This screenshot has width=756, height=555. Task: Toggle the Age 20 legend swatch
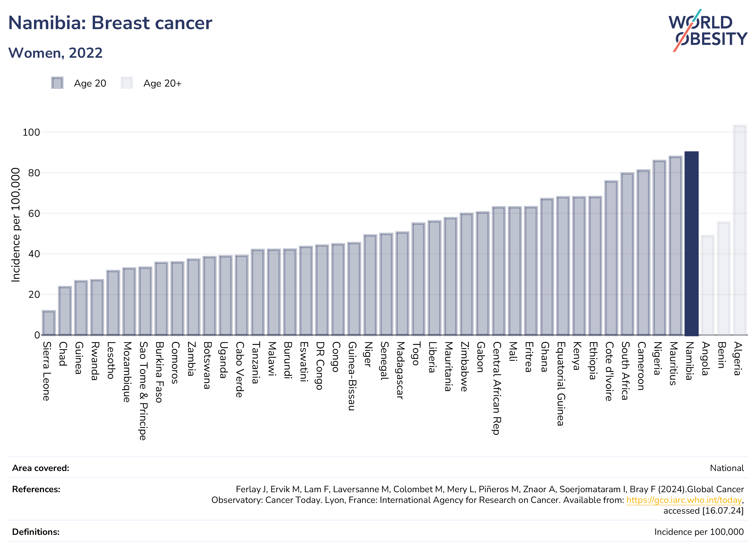(x=57, y=83)
